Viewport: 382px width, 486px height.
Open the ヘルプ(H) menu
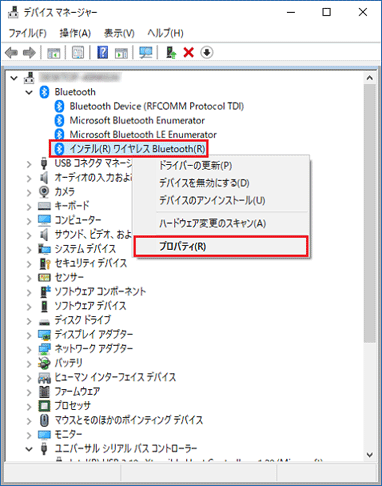tap(165, 33)
